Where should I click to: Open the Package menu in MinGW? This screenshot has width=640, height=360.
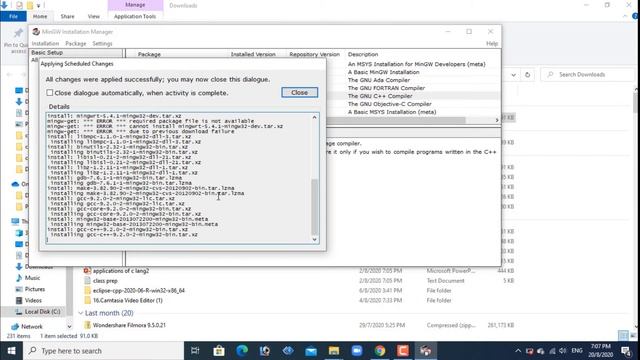pyautogui.click(x=76, y=43)
